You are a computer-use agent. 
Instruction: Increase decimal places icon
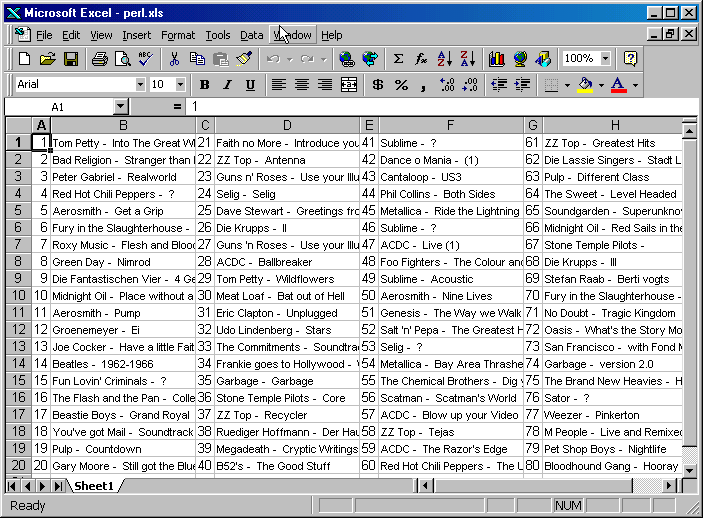coord(447,84)
